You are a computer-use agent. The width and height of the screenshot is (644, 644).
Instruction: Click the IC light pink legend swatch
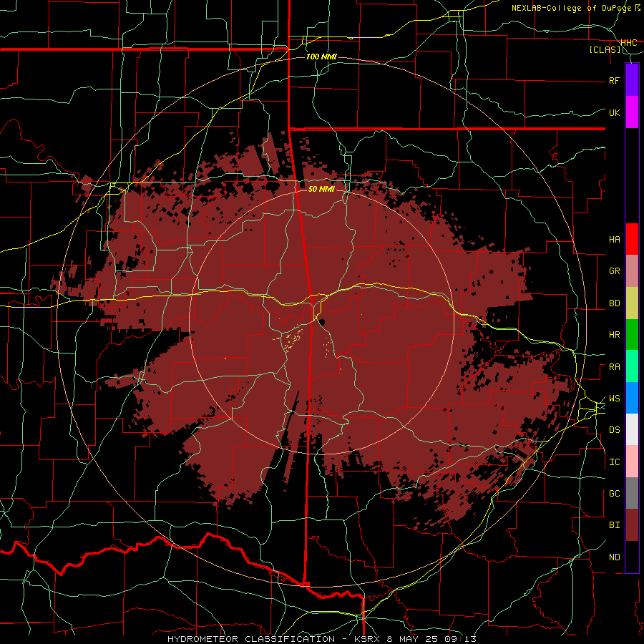[x=632, y=462]
